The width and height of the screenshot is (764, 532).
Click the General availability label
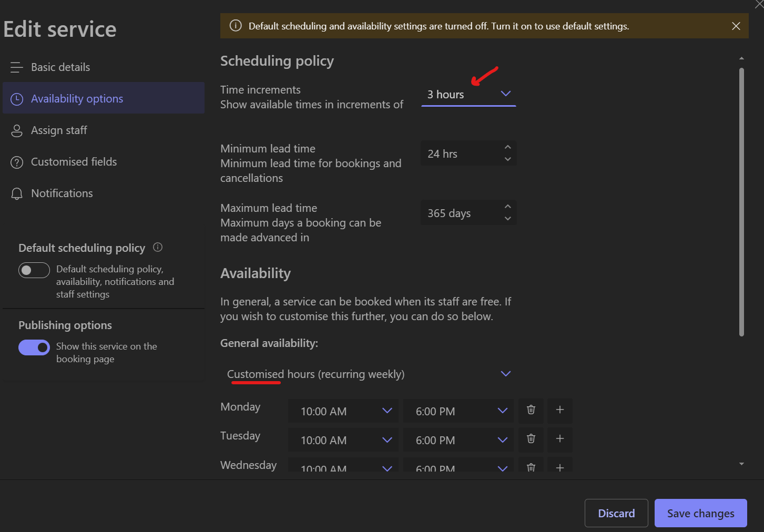[x=269, y=343]
